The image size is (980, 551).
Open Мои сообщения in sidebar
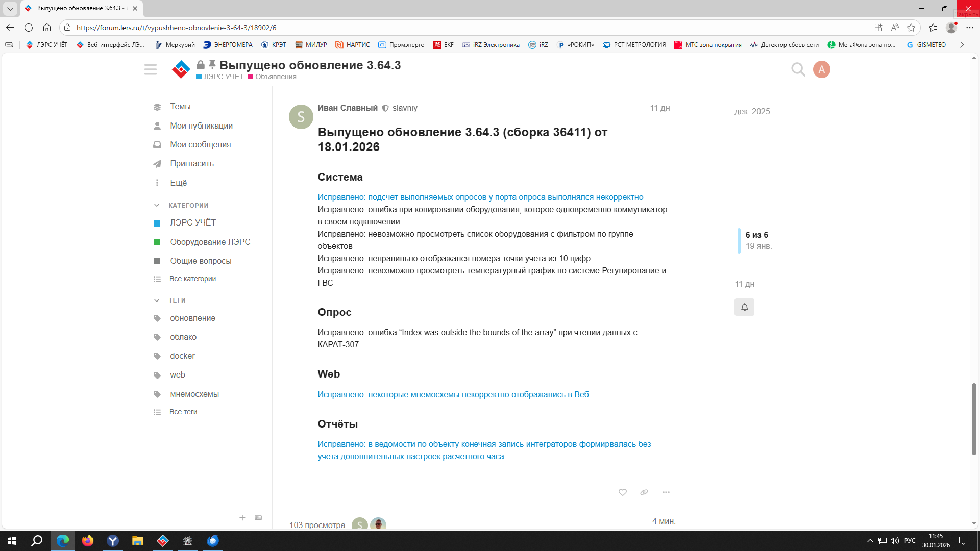pyautogui.click(x=200, y=144)
